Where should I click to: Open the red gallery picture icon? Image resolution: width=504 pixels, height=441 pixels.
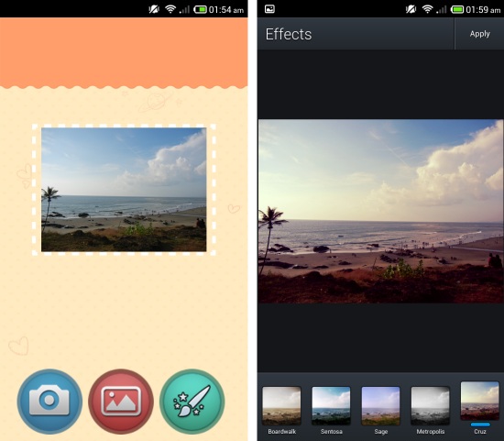(x=121, y=401)
